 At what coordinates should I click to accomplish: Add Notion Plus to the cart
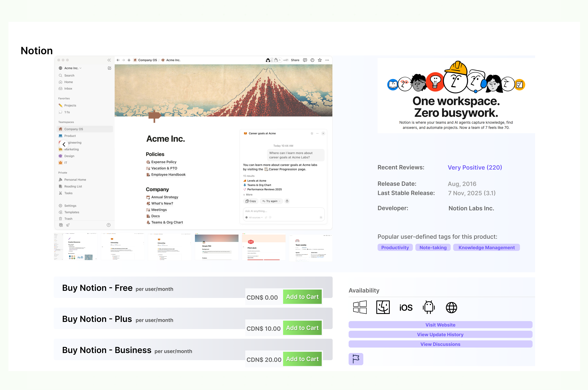pos(302,328)
